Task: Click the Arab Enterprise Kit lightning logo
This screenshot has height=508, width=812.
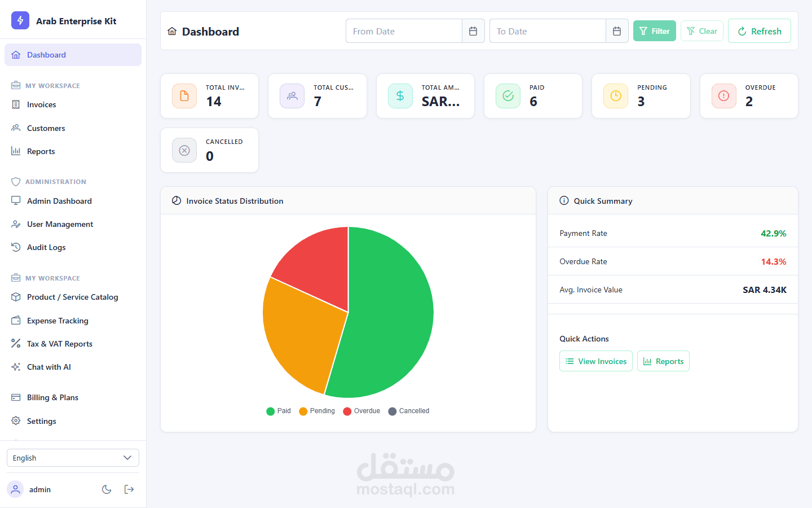Action: point(20,20)
